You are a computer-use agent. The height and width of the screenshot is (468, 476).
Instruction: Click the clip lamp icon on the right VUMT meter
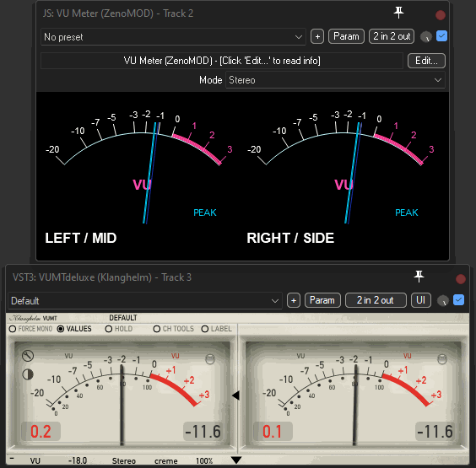pyautogui.click(x=442, y=359)
